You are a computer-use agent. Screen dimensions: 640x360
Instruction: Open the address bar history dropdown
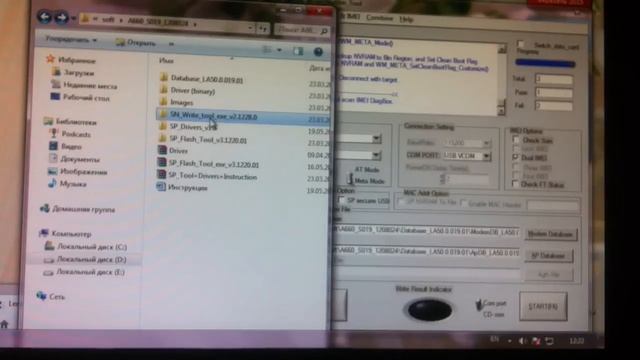250,28
